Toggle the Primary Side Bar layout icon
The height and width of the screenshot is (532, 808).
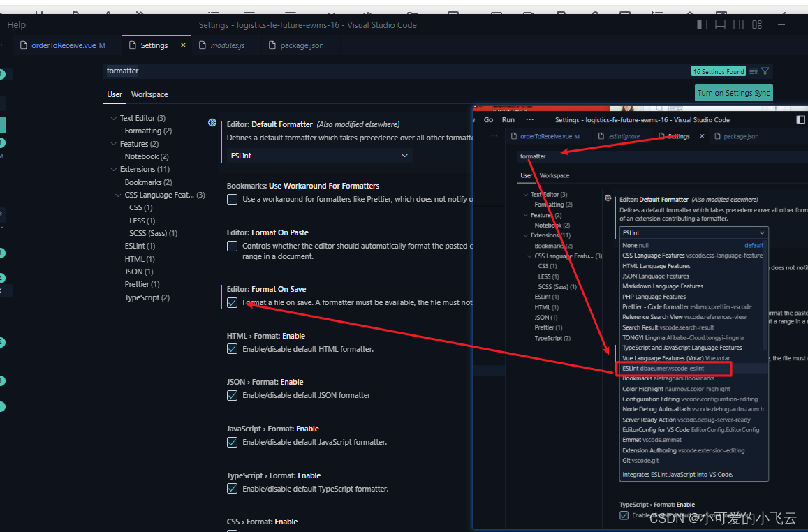(x=702, y=24)
